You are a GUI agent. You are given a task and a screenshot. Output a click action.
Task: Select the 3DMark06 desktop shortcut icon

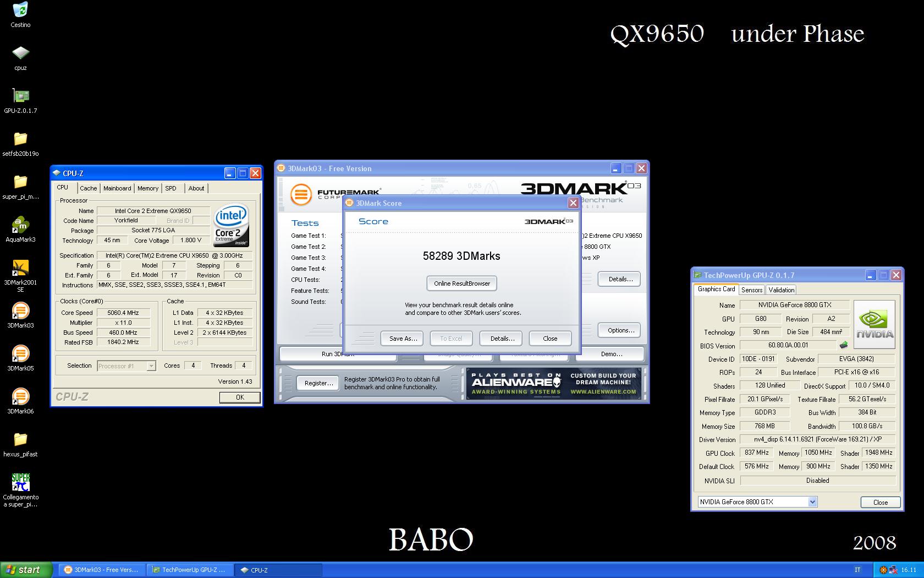click(20, 396)
